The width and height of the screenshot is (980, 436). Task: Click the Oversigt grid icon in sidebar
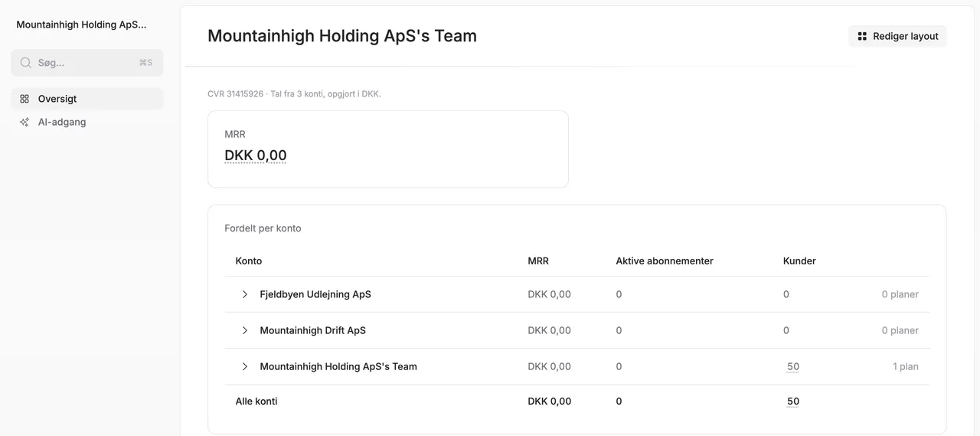[x=24, y=99]
